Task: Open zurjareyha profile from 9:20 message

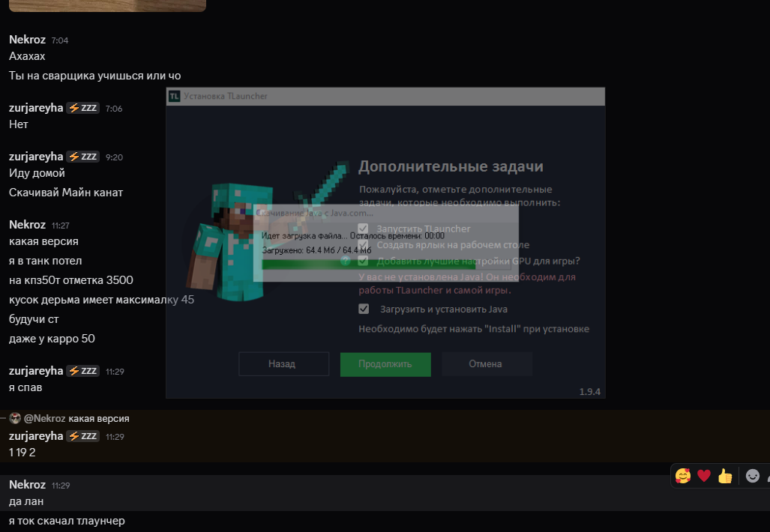Action: pos(36,157)
